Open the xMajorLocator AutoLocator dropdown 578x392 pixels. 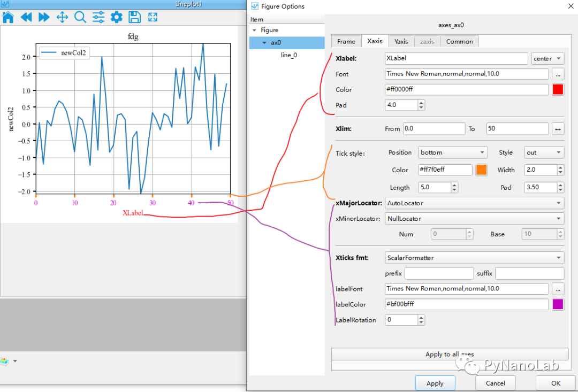point(474,203)
